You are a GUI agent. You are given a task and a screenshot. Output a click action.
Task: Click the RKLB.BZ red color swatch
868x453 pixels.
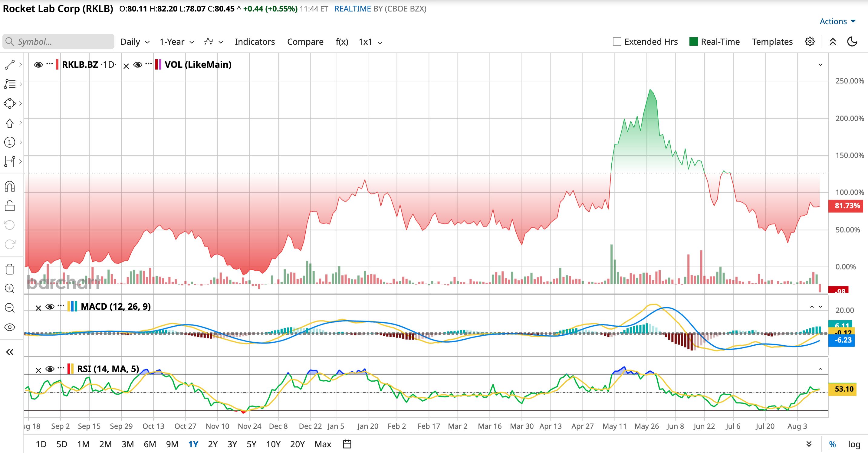57,64
